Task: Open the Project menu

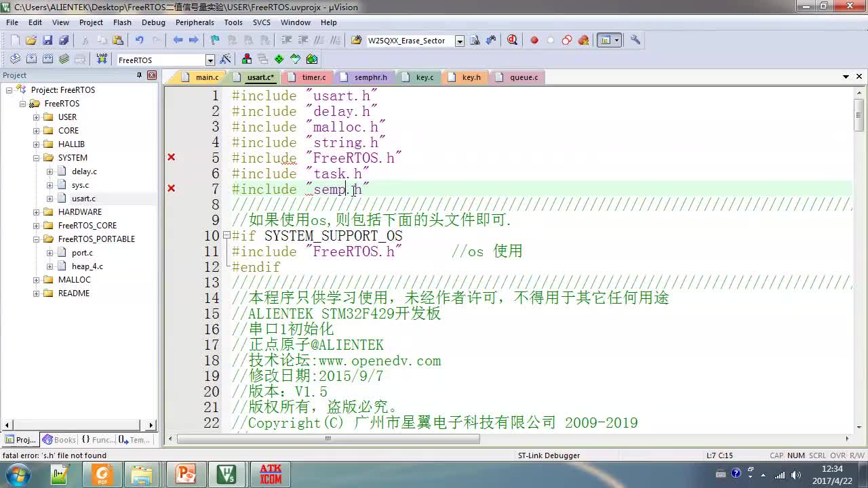Action: coord(91,22)
